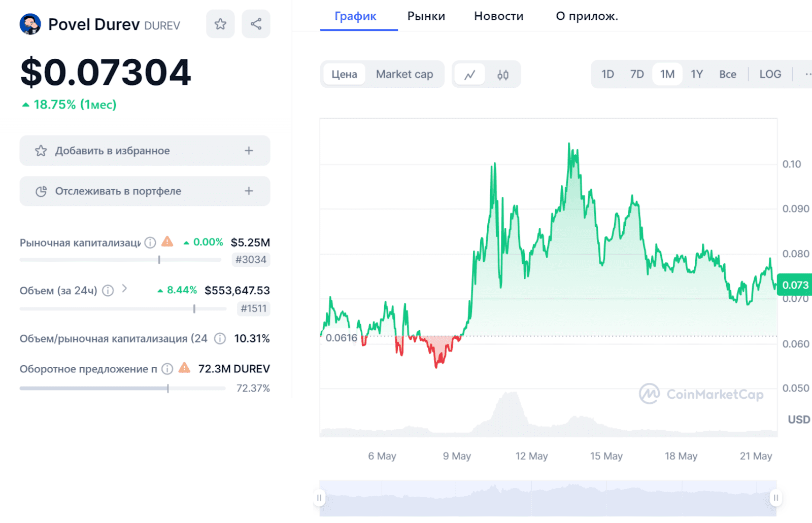Click the DUREV ticker symbol text
812x523 pixels.
click(x=162, y=26)
